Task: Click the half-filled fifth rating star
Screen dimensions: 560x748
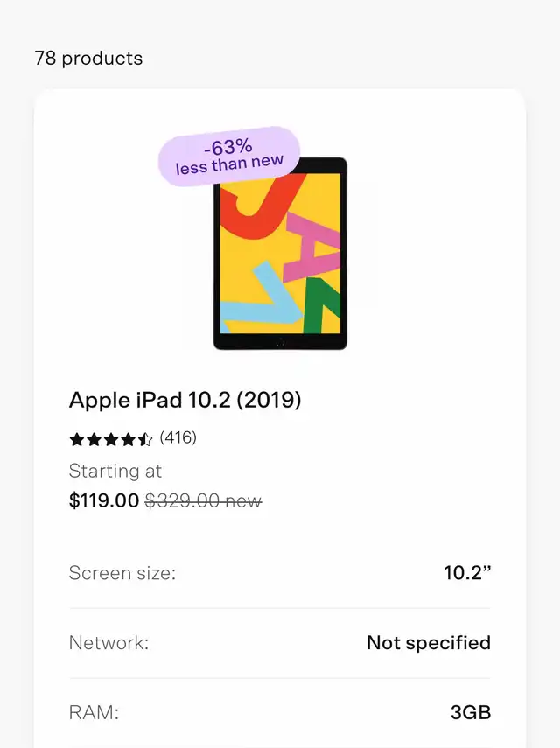Action: coord(146,439)
